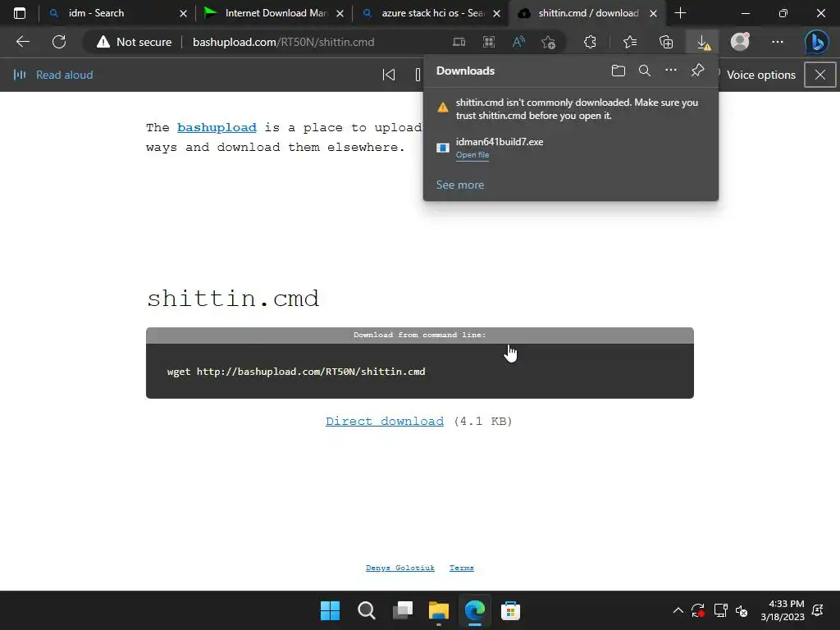Click the Read aloud label

coord(64,75)
